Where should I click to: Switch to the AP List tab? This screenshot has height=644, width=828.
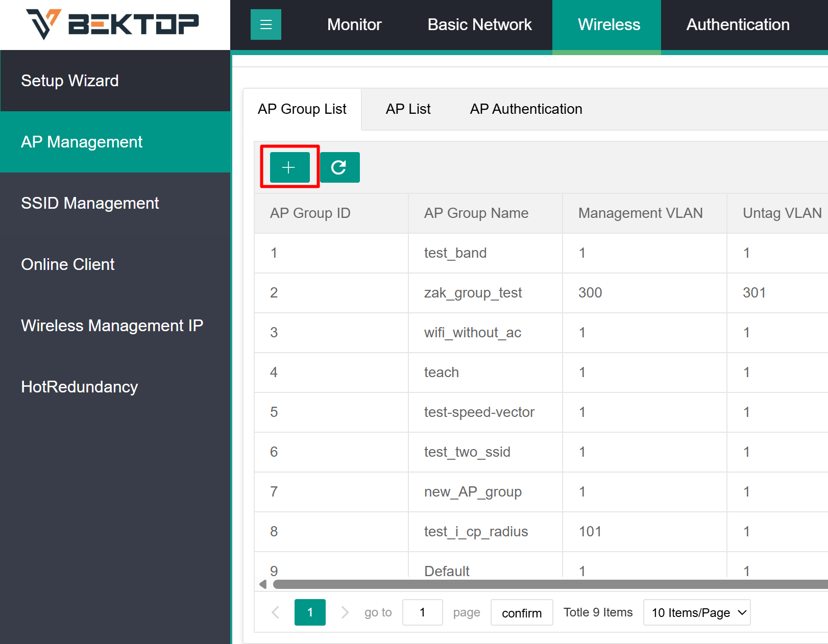point(408,109)
